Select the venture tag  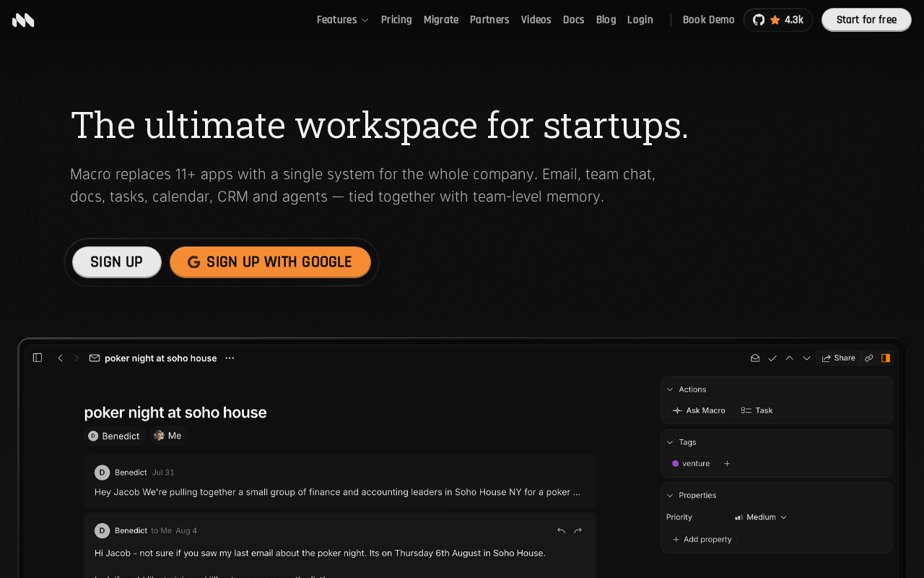tap(691, 464)
